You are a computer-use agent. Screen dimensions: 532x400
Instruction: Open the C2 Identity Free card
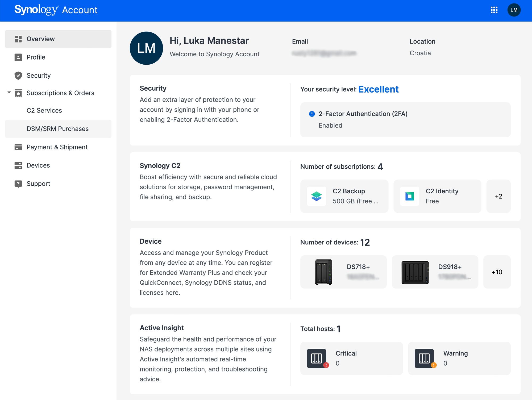point(437,196)
